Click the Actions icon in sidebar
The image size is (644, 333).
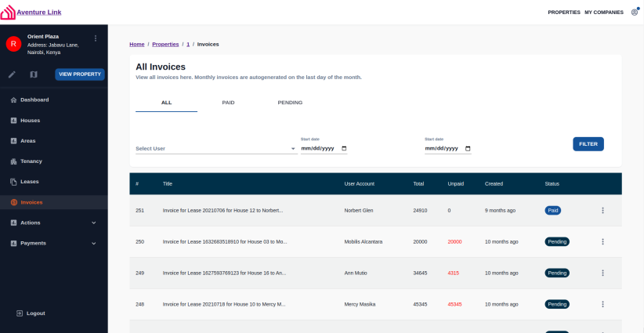tap(13, 223)
